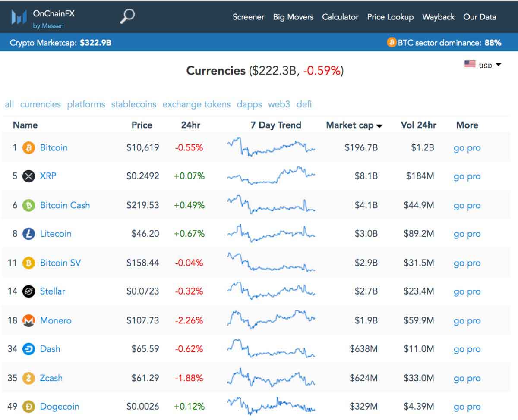Switch to the 'stablecoins' filter
The width and height of the screenshot is (518, 420).
pos(134,104)
